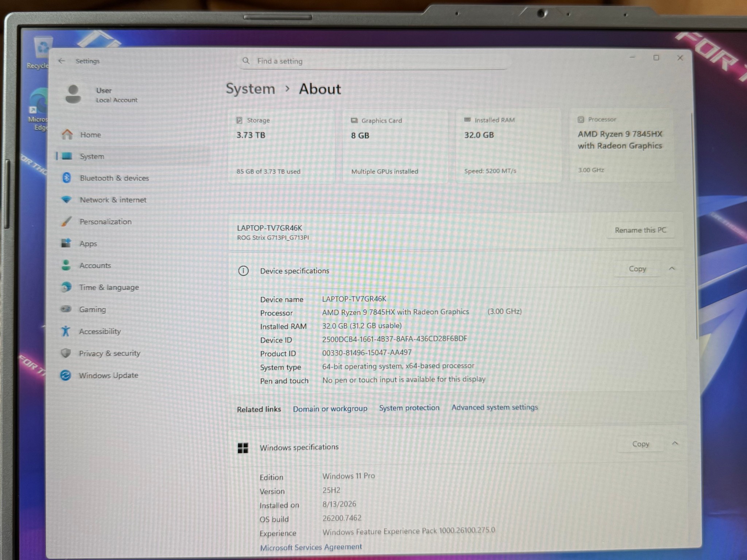The width and height of the screenshot is (747, 560).
Task: Click the System monitor icon
Action: (67, 156)
